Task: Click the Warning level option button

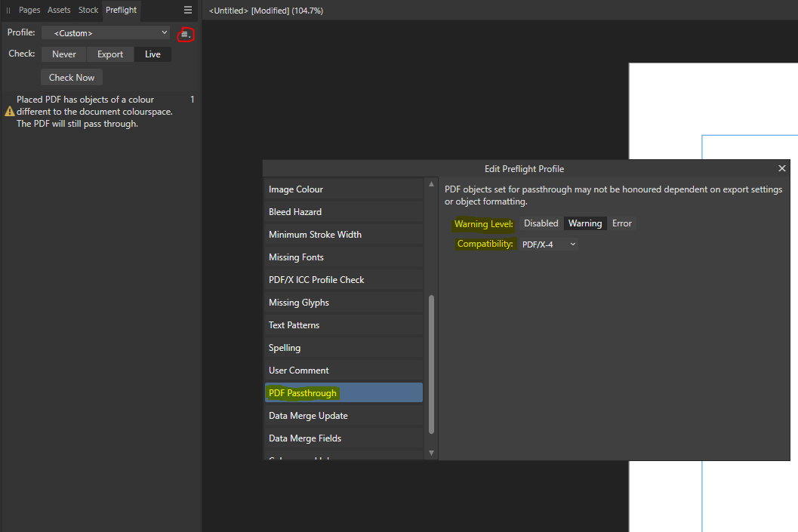Action: coord(585,223)
